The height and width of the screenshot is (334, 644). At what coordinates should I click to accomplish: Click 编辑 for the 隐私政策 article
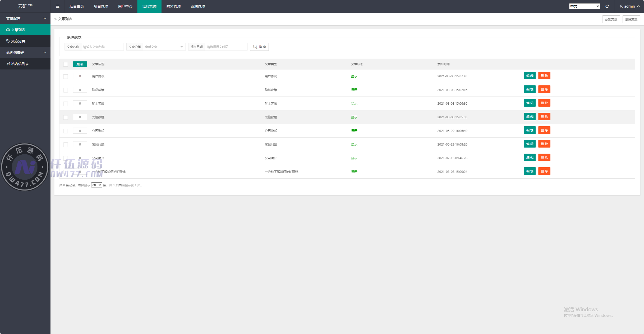[529, 89]
